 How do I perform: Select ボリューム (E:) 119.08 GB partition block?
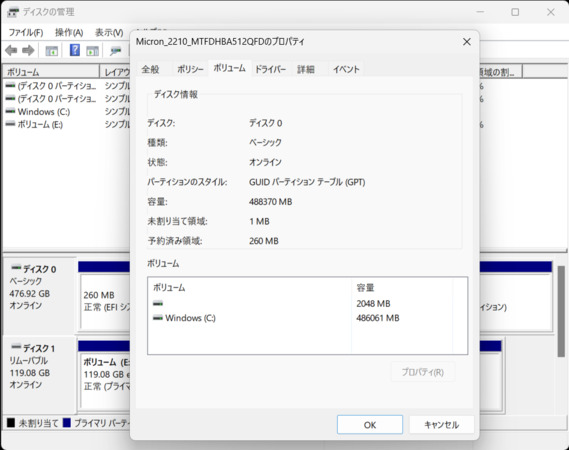(105, 380)
